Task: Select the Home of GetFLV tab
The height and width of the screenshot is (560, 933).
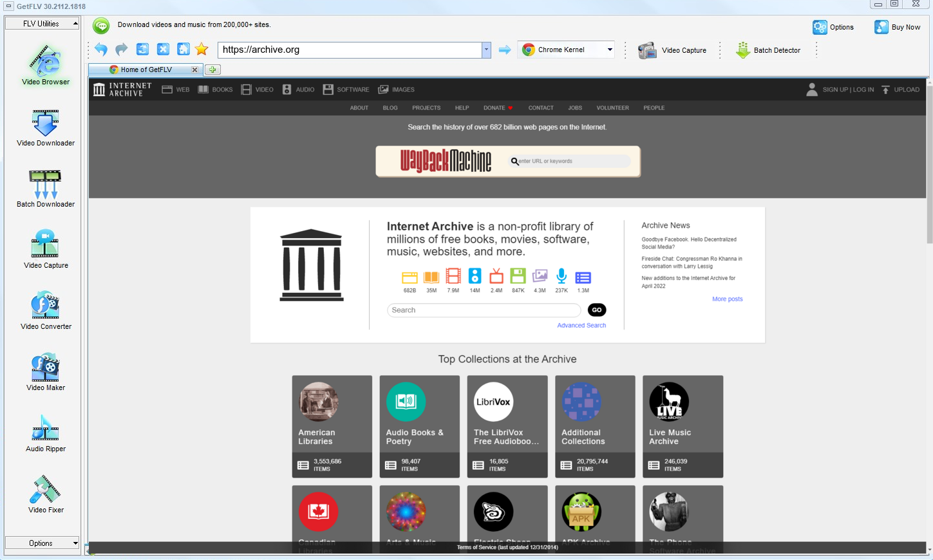Action: [x=146, y=70]
